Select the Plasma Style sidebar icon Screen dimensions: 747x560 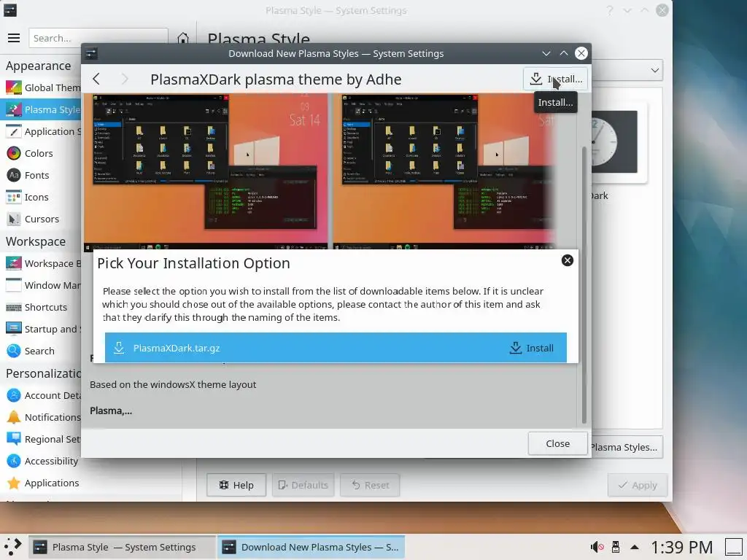(13, 109)
